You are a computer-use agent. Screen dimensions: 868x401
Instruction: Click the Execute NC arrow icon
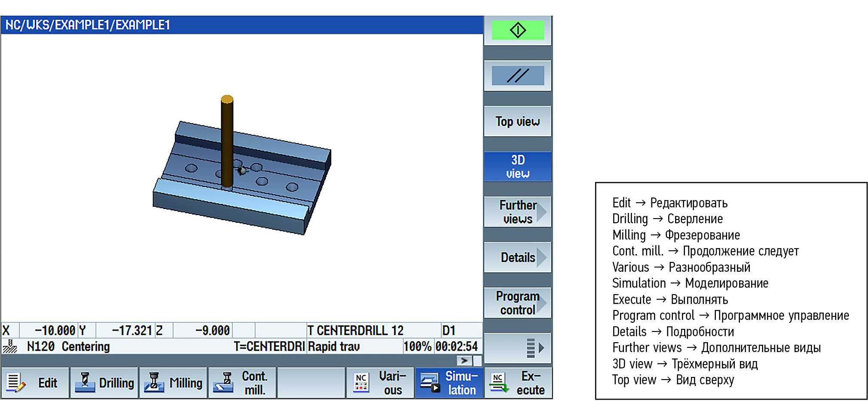499,383
